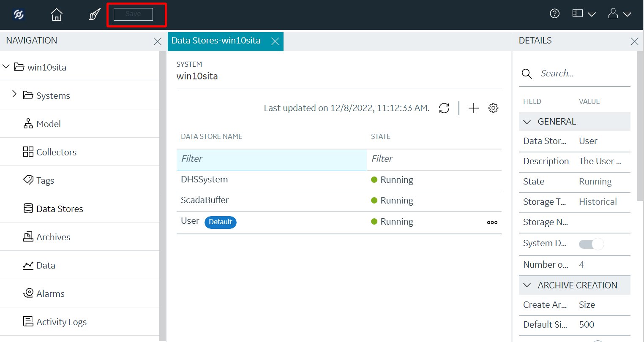This screenshot has height=342, width=644.
Task: Go to the Home icon
Action: (57, 15)
